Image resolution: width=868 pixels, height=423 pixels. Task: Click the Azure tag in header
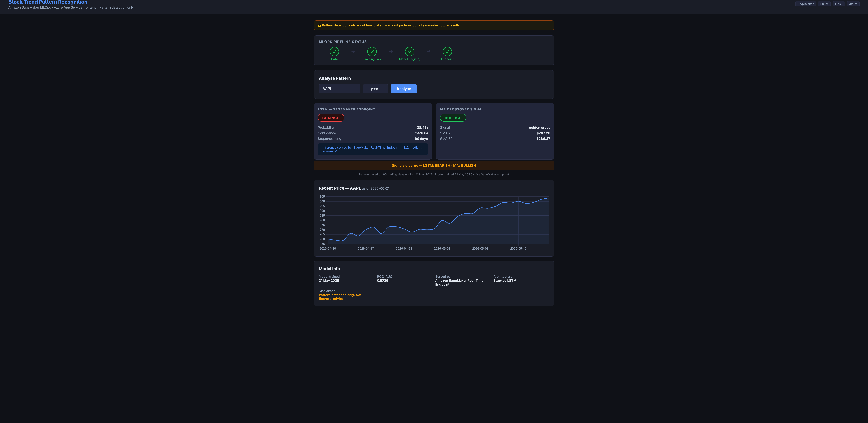(x=853, y=4)
